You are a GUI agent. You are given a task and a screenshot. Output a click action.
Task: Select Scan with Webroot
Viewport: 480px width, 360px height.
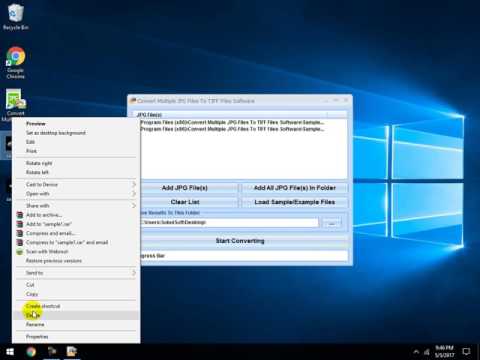point(76,252)
